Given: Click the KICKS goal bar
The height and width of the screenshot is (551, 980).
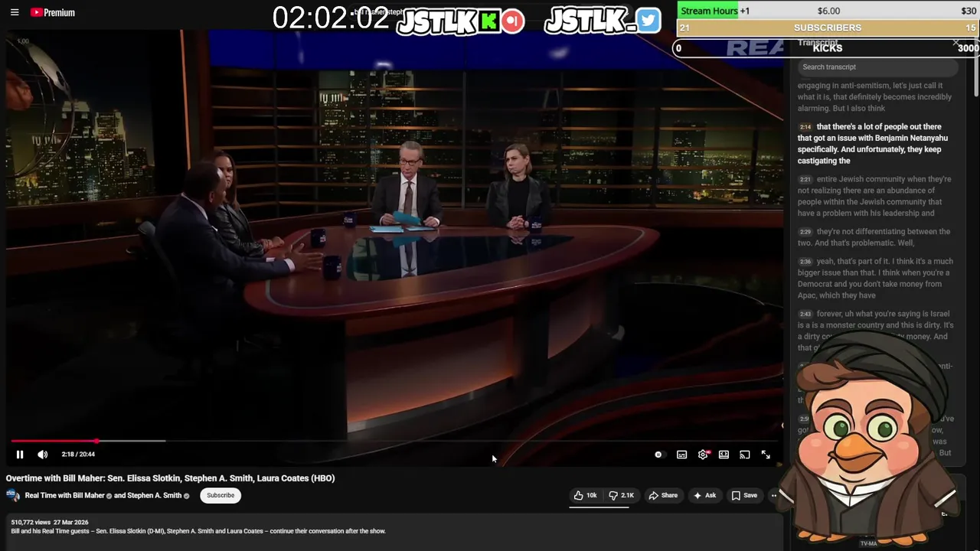Looking at the screenshot, I should 827,47.
